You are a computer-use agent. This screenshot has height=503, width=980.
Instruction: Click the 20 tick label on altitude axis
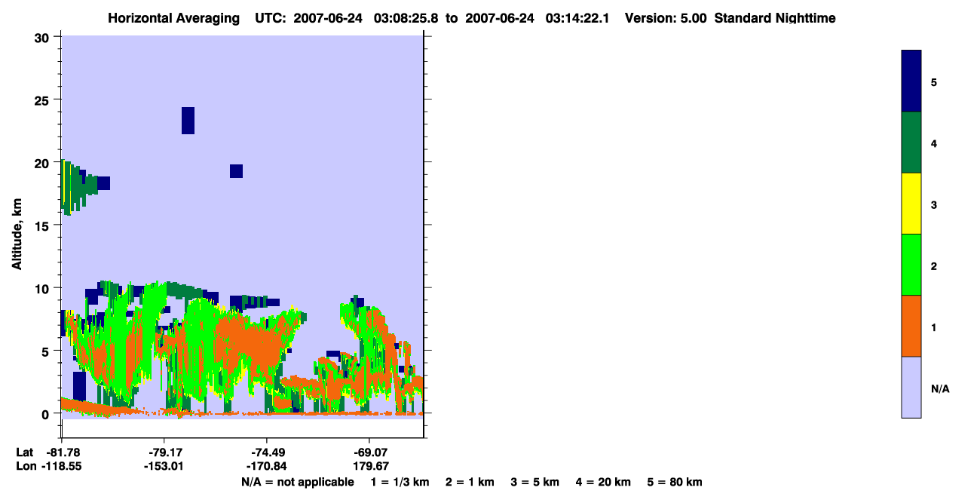click(43, 162)
